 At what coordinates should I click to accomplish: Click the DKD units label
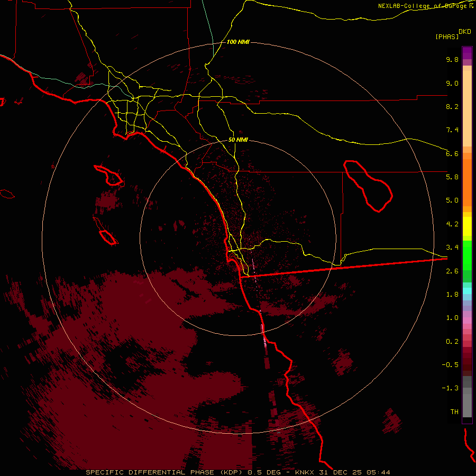(465, 32)
